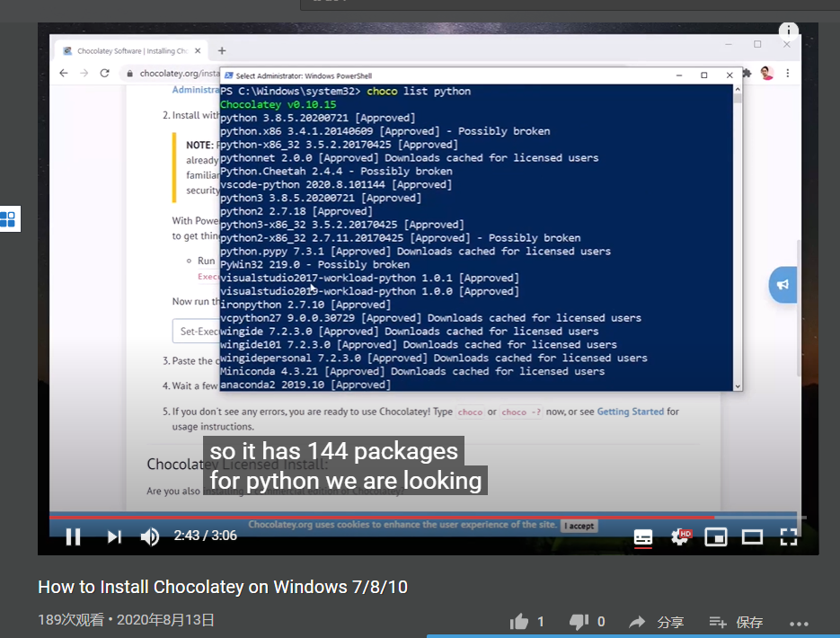Open video player settings gear
Viewport: 840px width, 638px height.
tap(680, 536)
